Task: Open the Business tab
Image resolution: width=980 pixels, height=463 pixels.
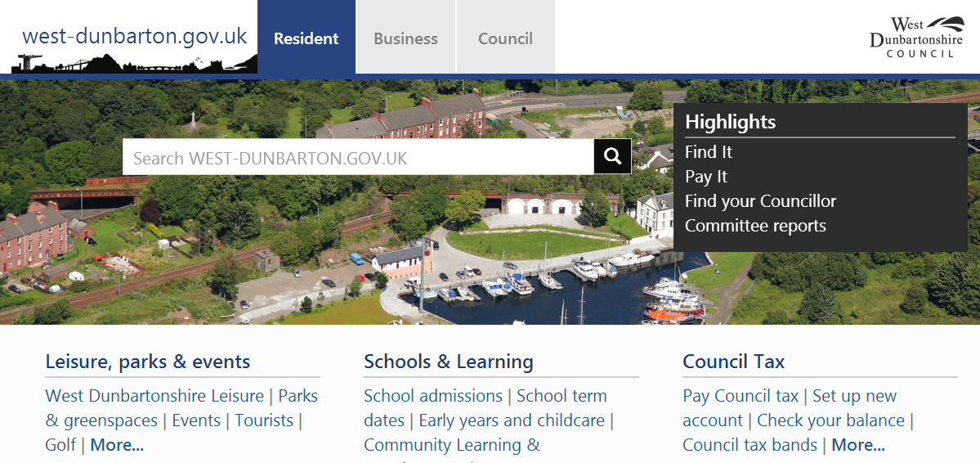Action: (405, 38)
